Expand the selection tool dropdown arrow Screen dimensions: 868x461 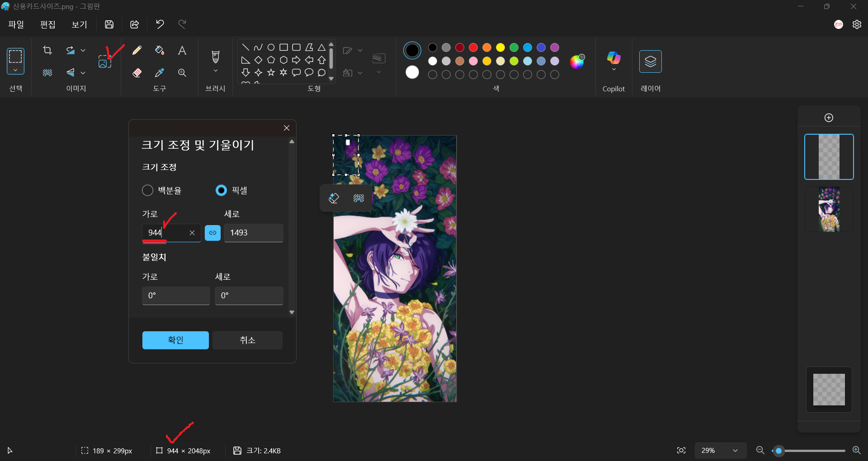(x=15, y=70)
